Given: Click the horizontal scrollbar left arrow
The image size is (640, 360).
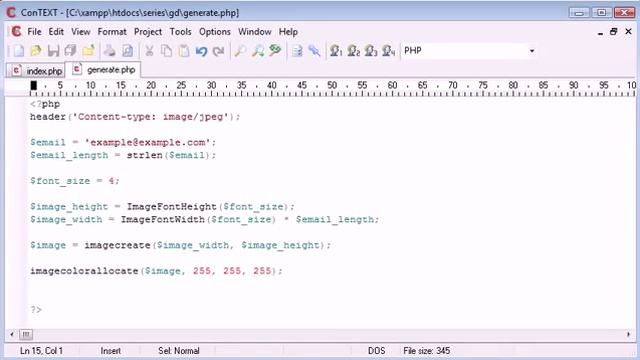Looking at the screenshot, I should 12,334.
